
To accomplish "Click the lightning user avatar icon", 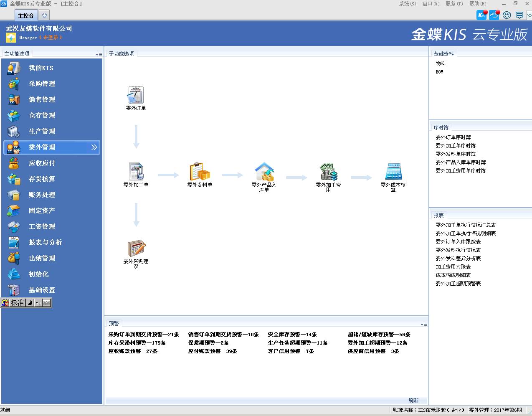I will click(11, 38).
